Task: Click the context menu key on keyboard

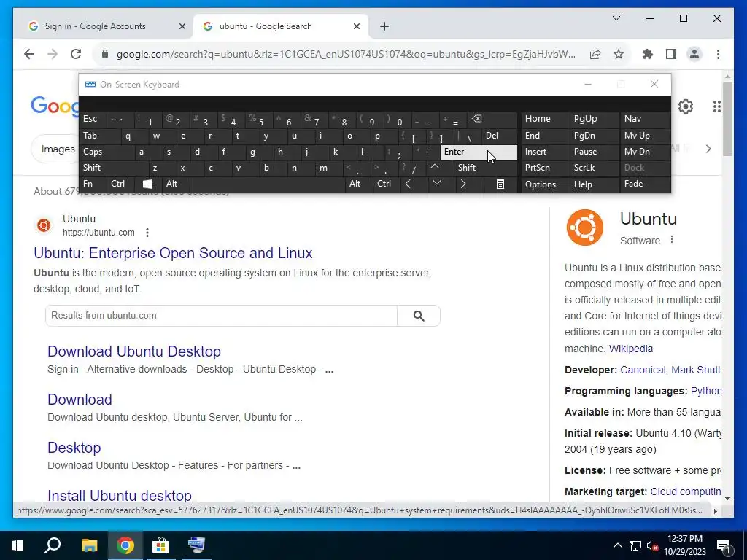Action: pos(500,184)
